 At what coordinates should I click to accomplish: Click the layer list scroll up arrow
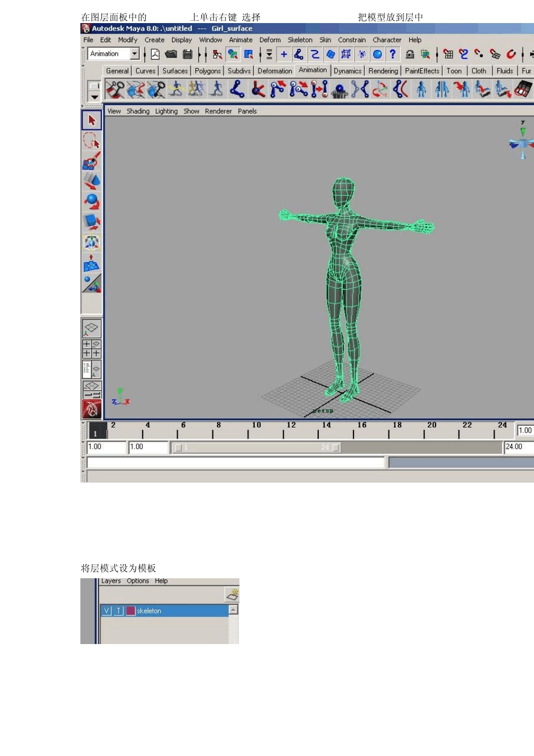[x=234, y=610]
